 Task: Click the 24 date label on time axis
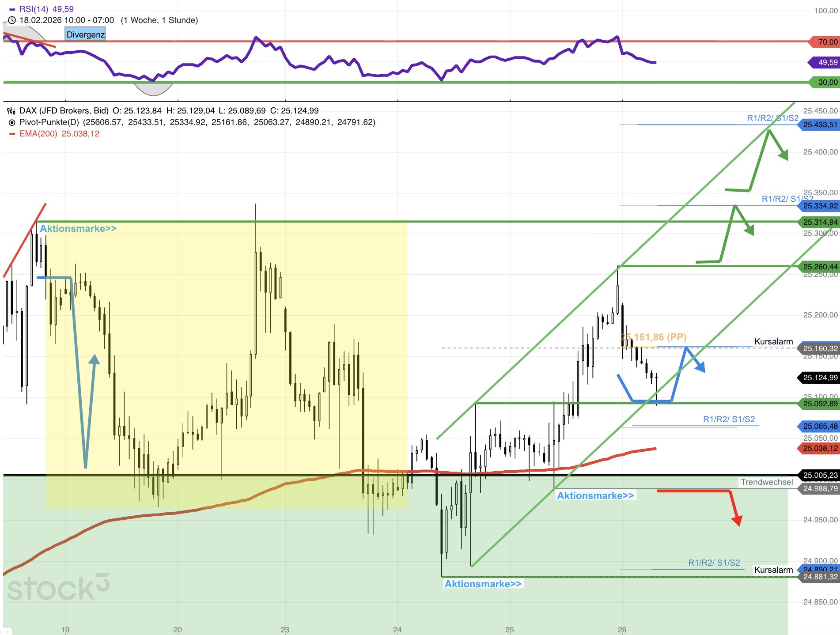click(397, 630)
